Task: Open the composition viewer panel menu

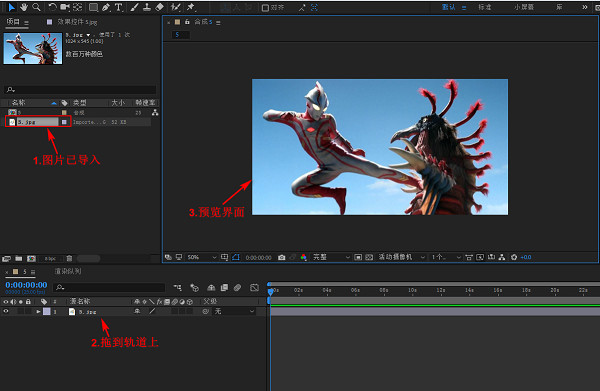Action: [218, 23]
